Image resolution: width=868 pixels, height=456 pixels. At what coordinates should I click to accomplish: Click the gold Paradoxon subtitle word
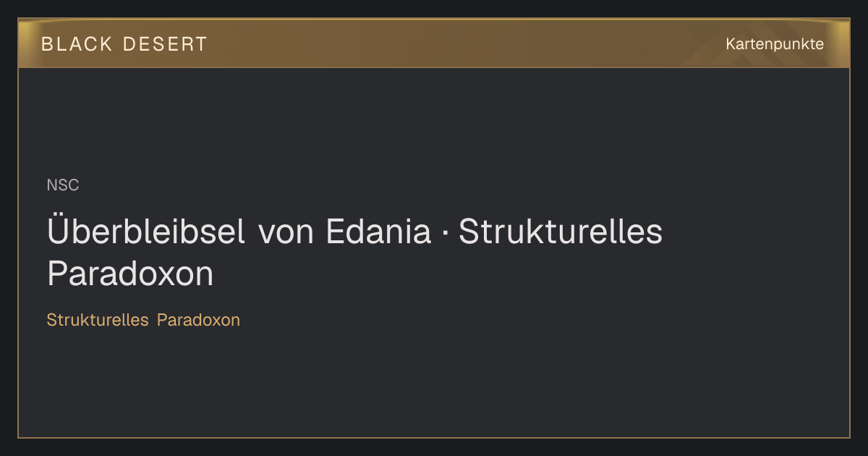point(198,320)
